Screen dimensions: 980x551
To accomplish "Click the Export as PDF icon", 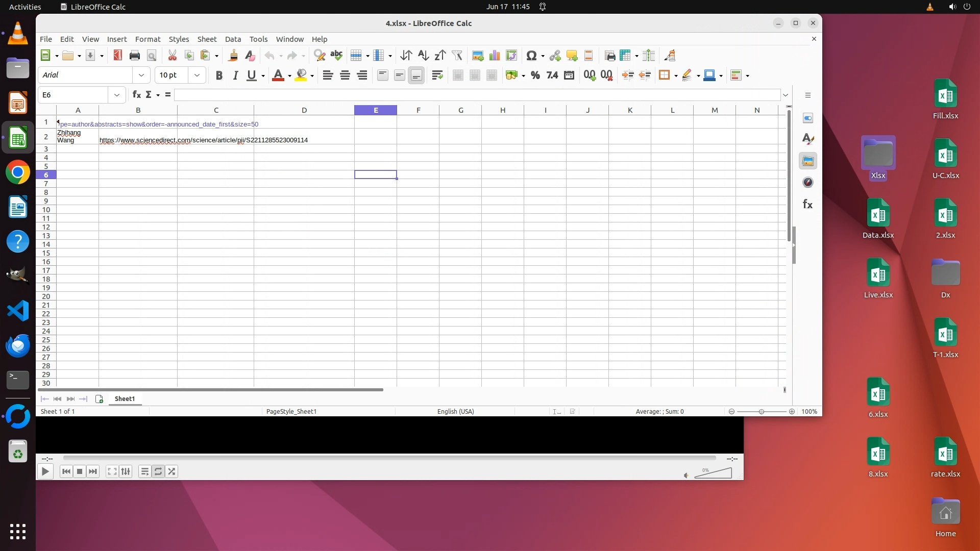I will (x=118, y=56).
